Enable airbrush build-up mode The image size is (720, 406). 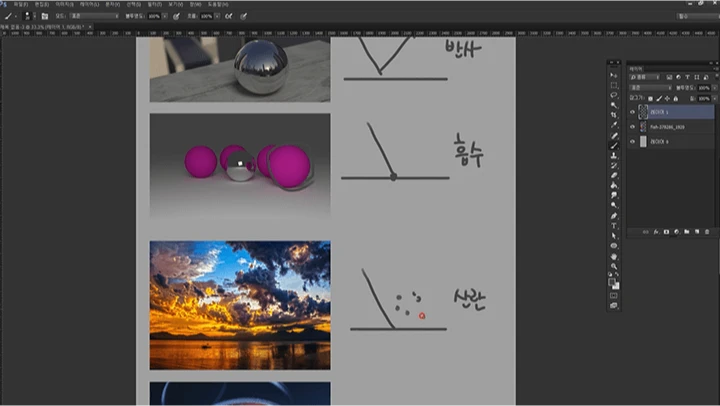pos(229,16)
